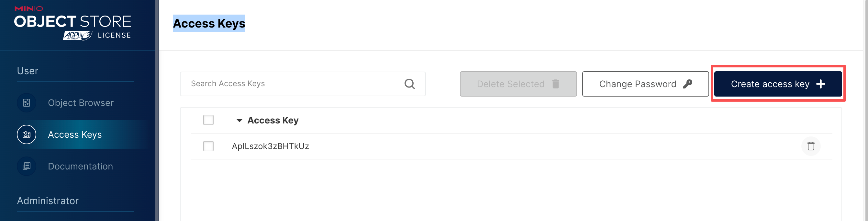Screen dimensions: 868x221
Task: Open the Object Browser menu item
Action: (x=81, y=103)
